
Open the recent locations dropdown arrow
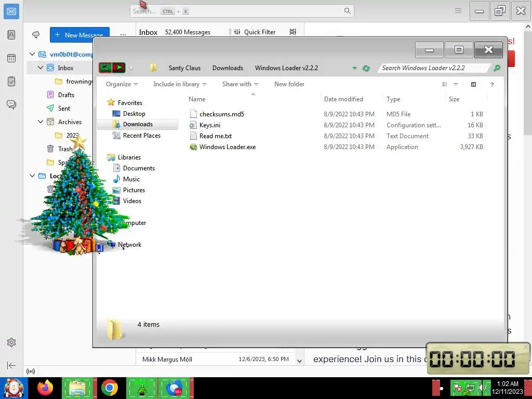point(131,69)
